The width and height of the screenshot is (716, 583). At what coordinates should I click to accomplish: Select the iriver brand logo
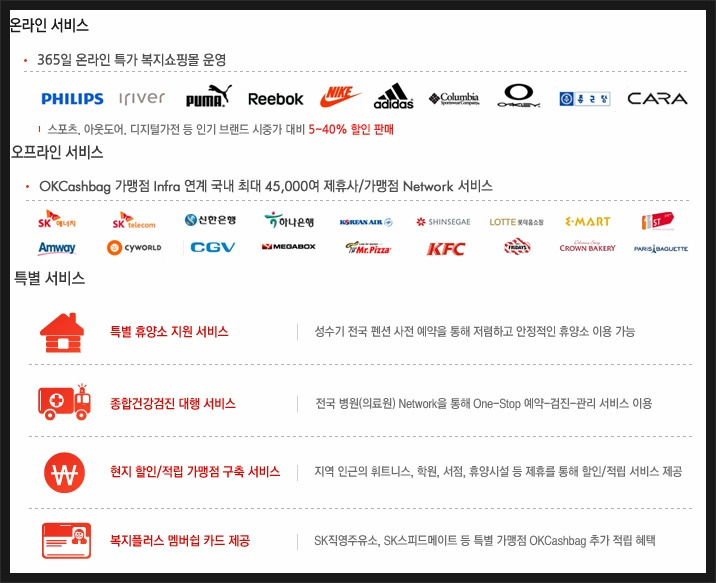point(142,98)
